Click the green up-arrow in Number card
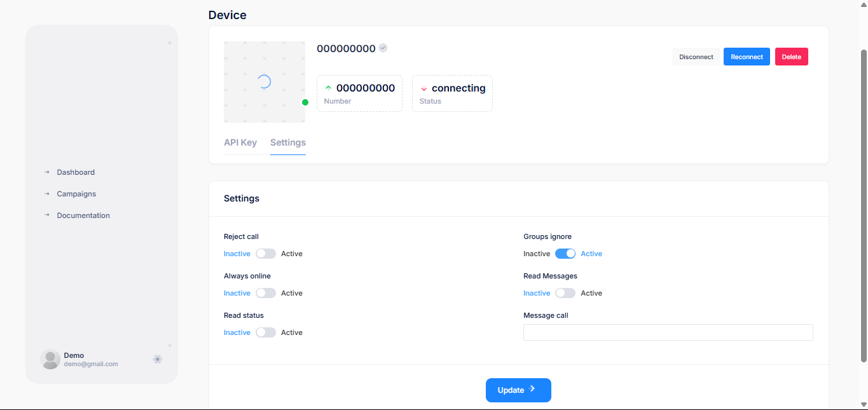The height and width of the screenshot is (410, 868). coord(328,88)
